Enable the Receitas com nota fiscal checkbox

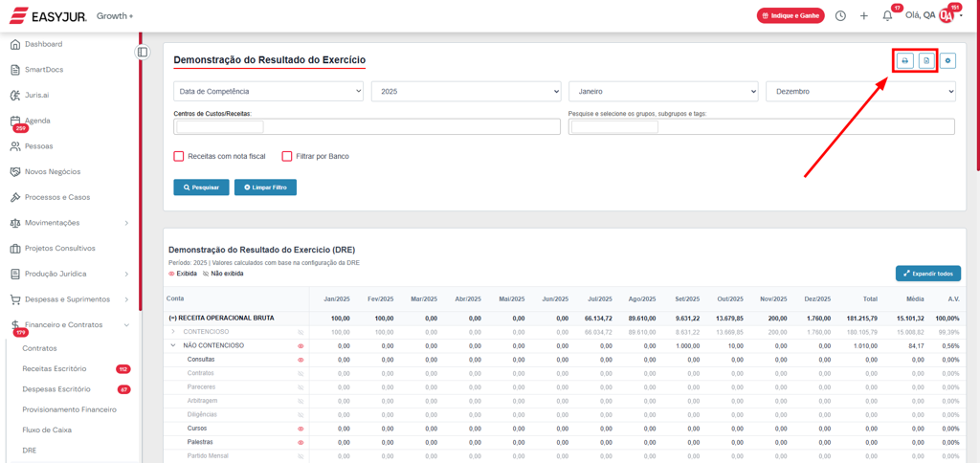[x=179, y=156]
